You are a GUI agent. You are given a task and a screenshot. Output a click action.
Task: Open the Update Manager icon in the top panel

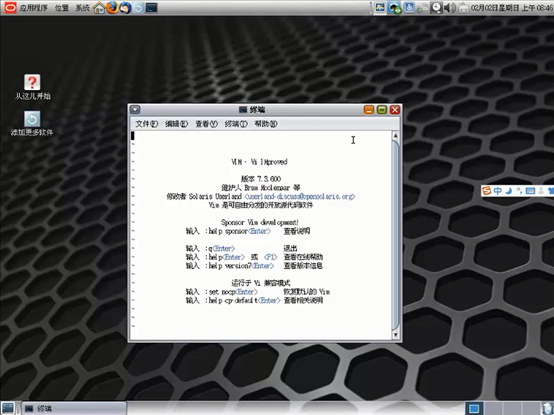pyautogui.click(x=138, y=7)
